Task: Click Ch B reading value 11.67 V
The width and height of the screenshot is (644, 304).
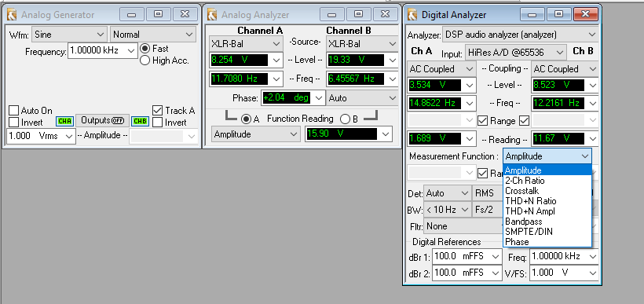Action: tap(558, 138)
